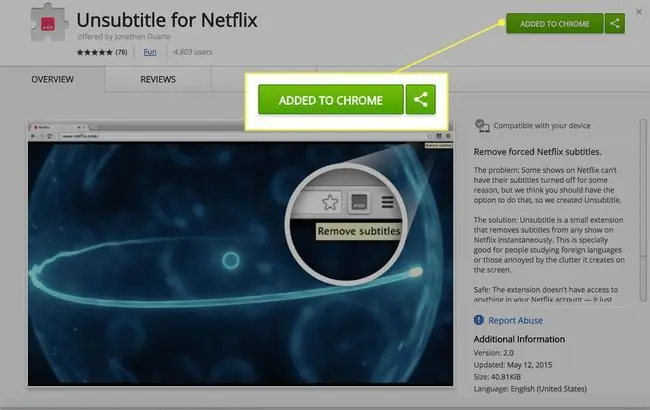Click the Unsubtitle extension puzzle-piece icon
650x410 pixels.
[x=49, y=23]
